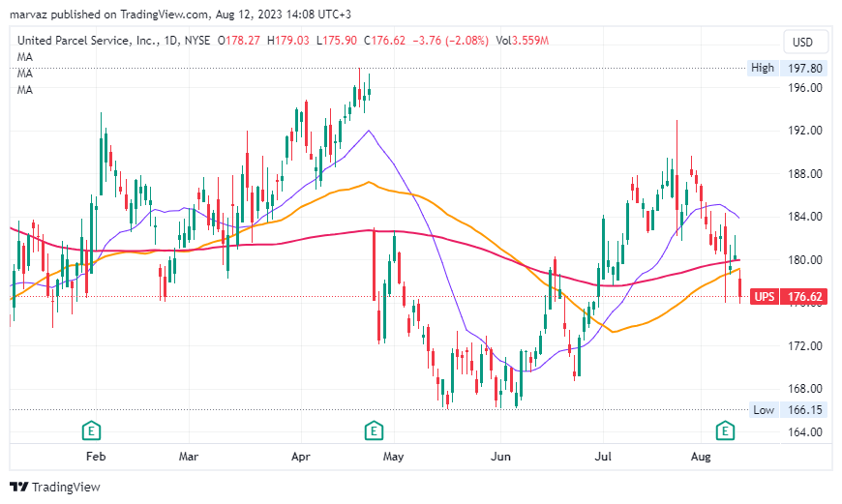The width and height of the screenshot is (842, 504).
Task: Select the third MA indicator label
Action: (x=25, y=90)
